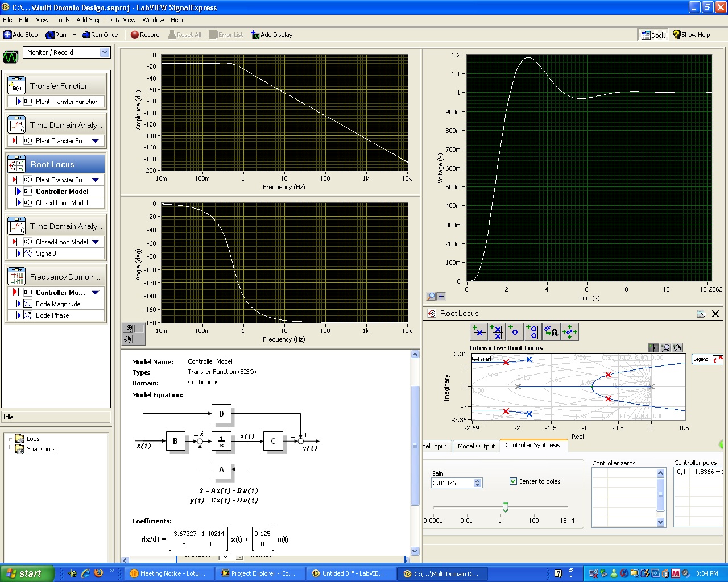The image size is (728, 582).
Task: Switch to the Model Output tab
Action: pyautogui.click(x=476, y=446)
